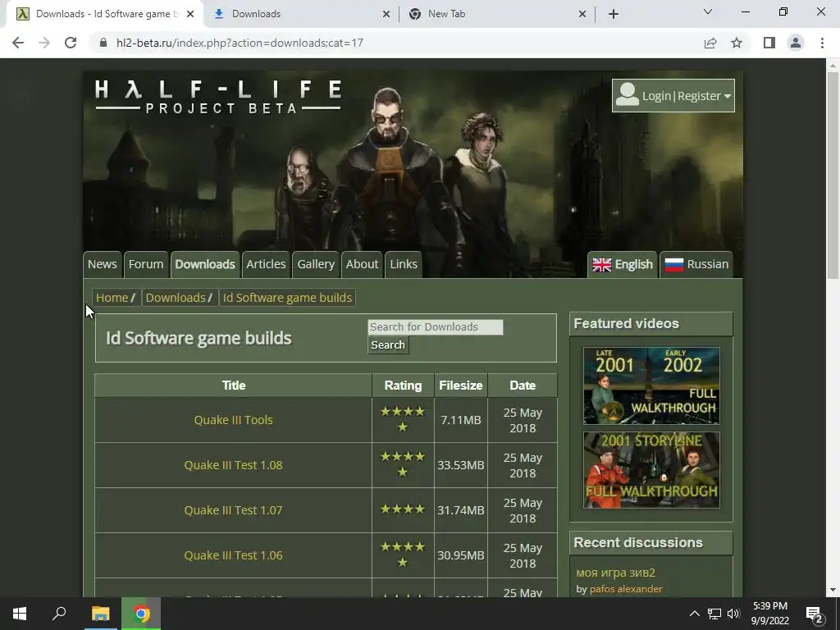Viewport: 840px width, 630px height.
Task: Sort by the Filesize column header
Action: 461,386
